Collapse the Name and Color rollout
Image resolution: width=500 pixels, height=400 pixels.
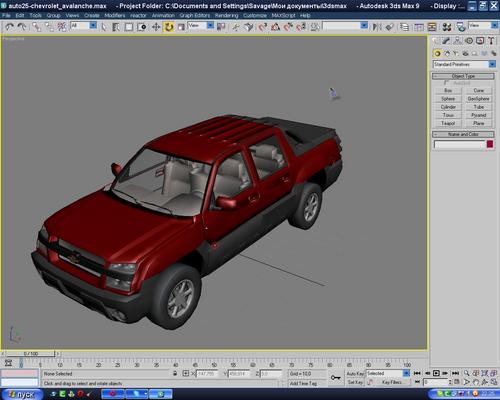click(463, 134)
